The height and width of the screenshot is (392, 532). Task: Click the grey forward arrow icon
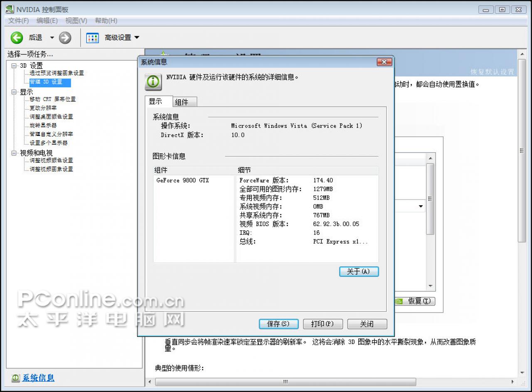coord(65,38)
